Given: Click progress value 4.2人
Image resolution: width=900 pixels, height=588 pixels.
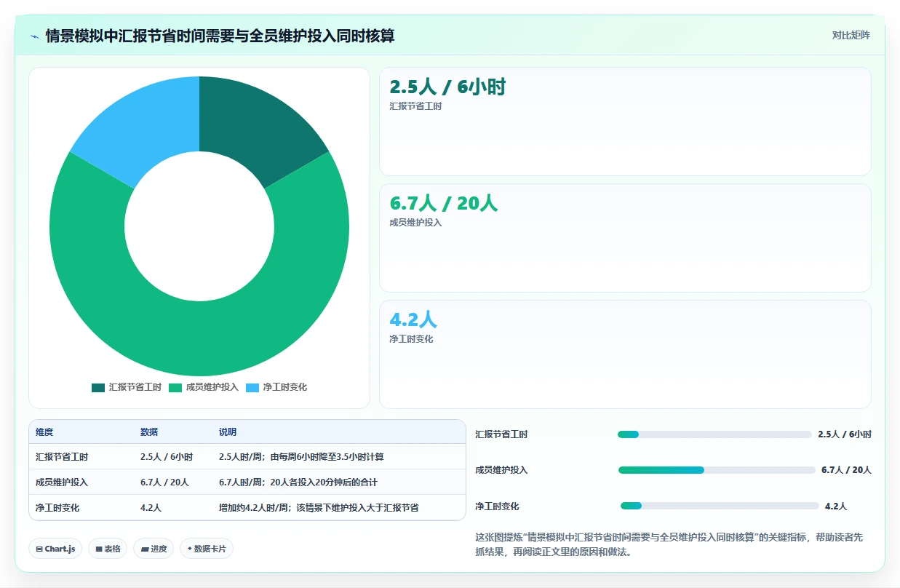Looking at the screenshot, I should point(836,506).
